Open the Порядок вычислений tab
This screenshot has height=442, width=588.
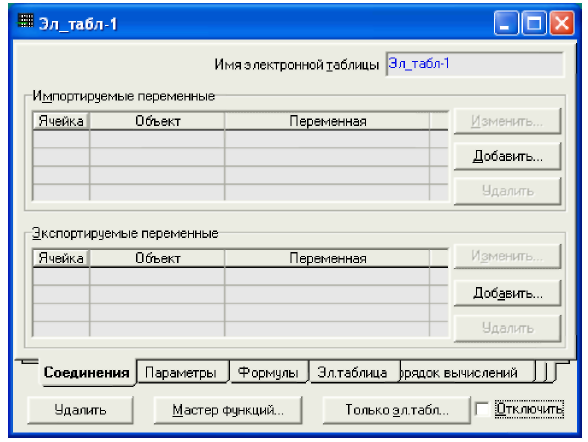pos(467,372)
